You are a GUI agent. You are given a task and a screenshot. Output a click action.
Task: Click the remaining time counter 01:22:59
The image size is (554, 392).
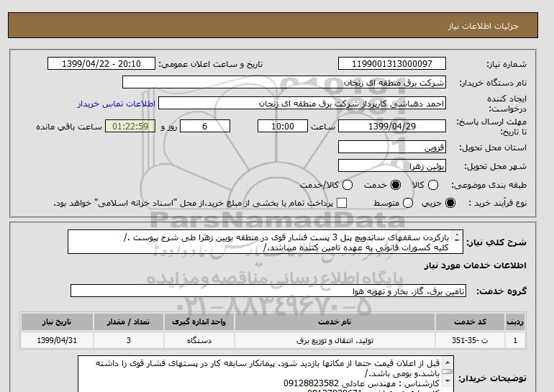(130, 126)
